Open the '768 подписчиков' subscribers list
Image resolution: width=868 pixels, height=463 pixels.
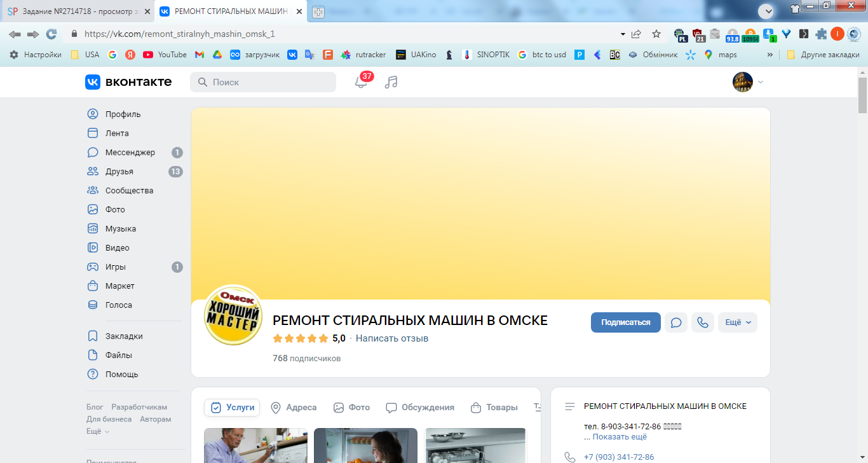coord(307,359)
